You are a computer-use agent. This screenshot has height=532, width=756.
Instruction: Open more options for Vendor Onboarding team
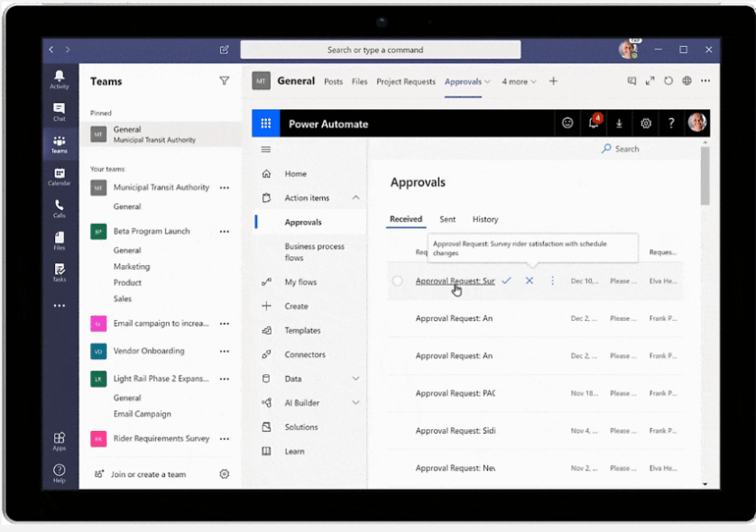click(224, 351)
